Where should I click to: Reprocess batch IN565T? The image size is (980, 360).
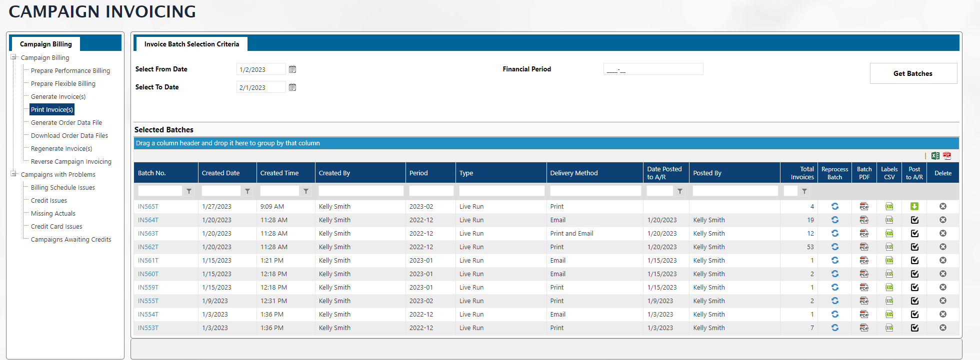pos(834,206)
